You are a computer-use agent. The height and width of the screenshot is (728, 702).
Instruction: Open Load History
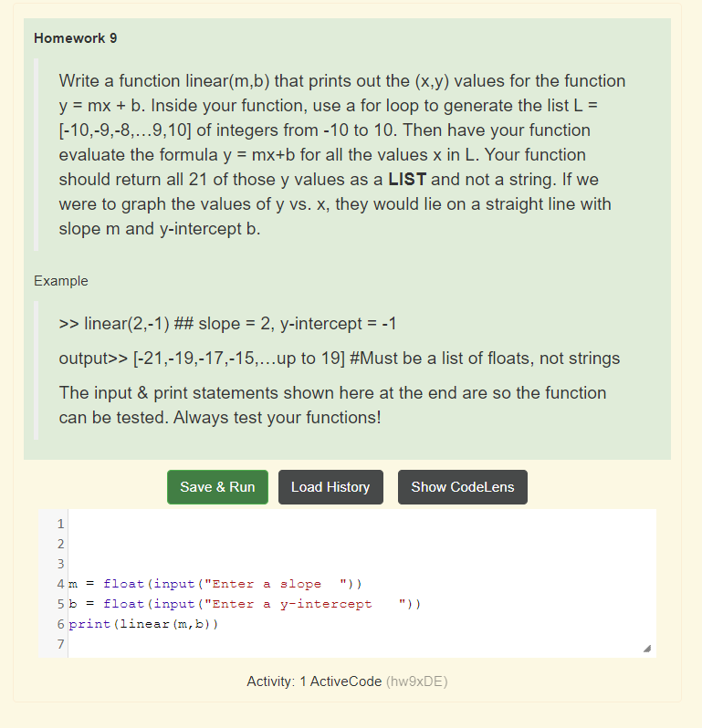[x=330, y=487]
